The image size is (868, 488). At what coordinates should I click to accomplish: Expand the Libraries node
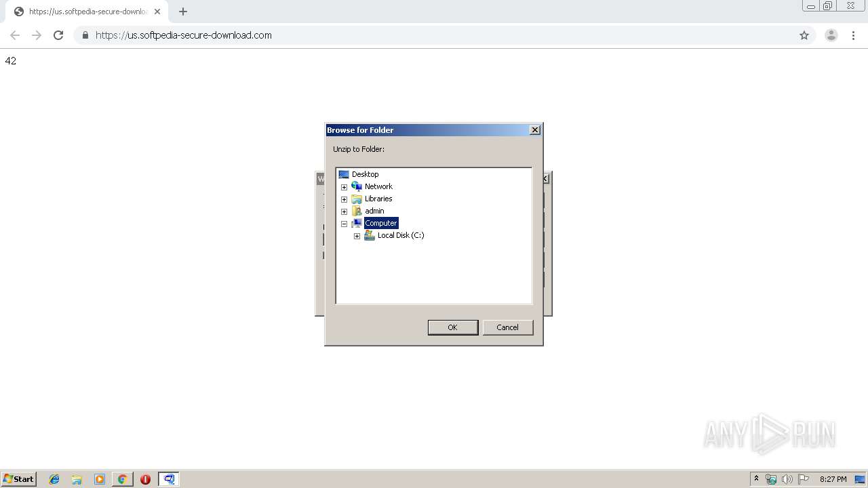(x=344, y=199)
